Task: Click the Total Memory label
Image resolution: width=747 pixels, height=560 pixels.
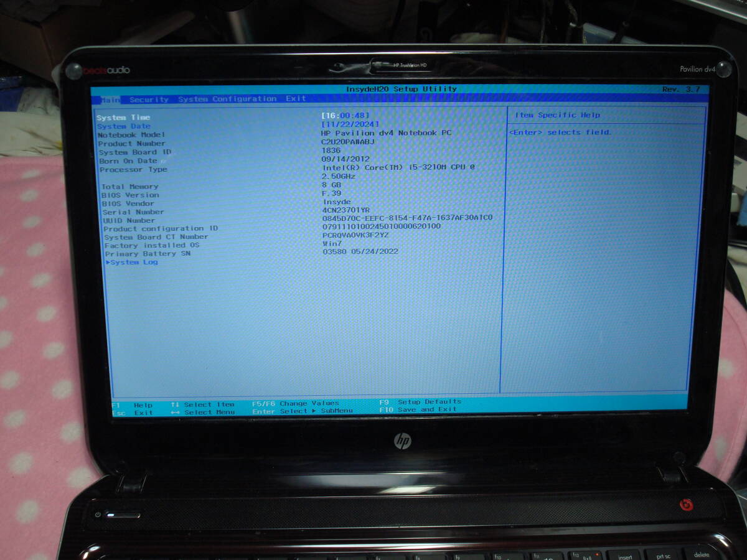Action: point(130,187)
